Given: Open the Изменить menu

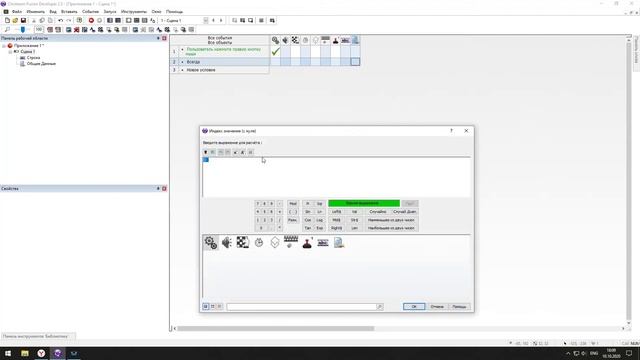Looking at the screenshot, I should coord(36,11).
